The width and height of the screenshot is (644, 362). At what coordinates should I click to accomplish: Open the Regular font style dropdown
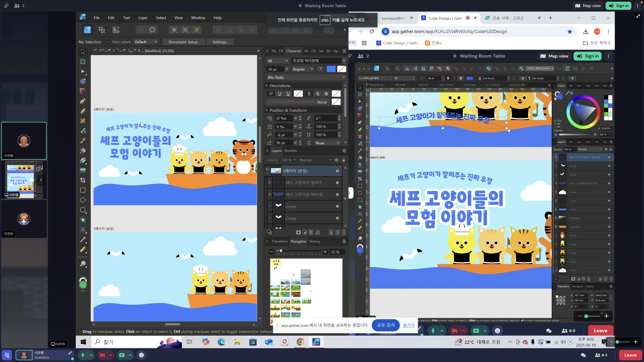click(303, 69)
